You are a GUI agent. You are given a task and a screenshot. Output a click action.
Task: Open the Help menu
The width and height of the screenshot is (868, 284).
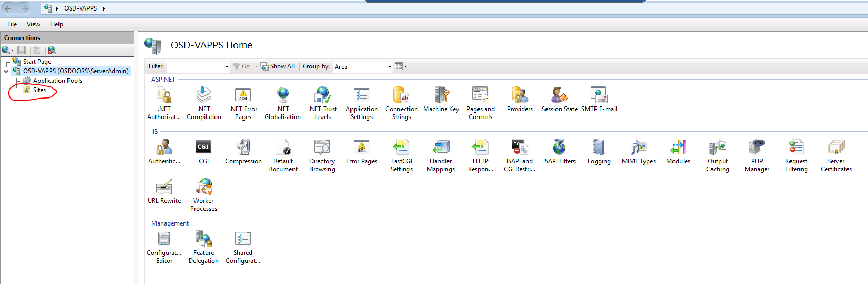[x=56, y=24]
